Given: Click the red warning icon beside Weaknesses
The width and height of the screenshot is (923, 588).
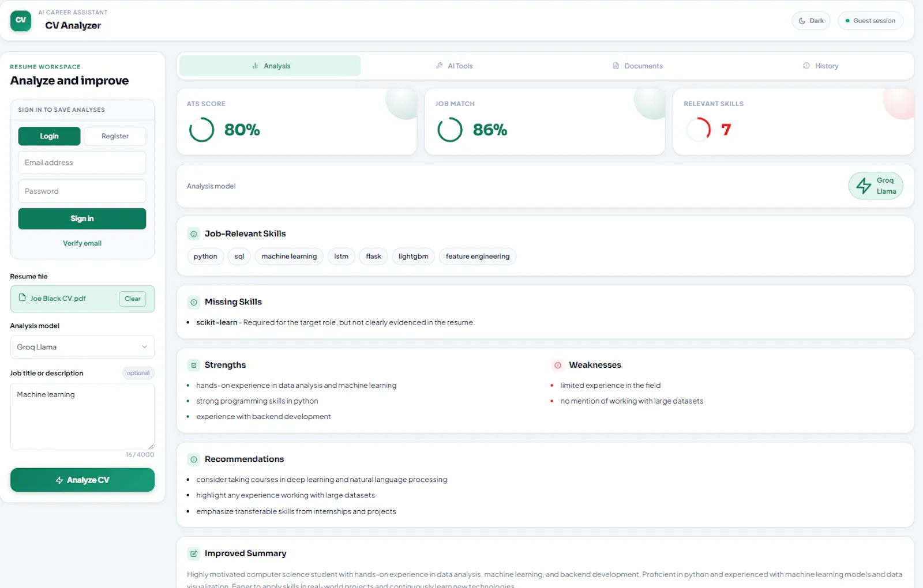Looking at the screenshot, I should click(558, 365).
